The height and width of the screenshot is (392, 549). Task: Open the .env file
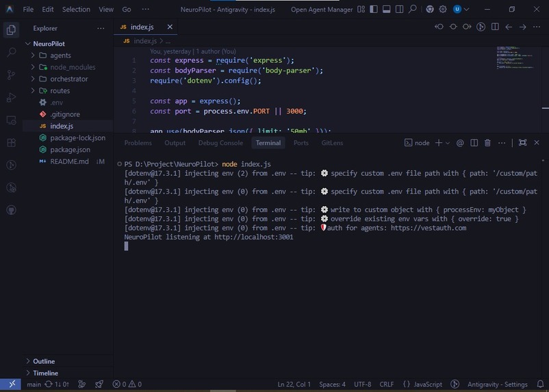[x=68, y=103]
